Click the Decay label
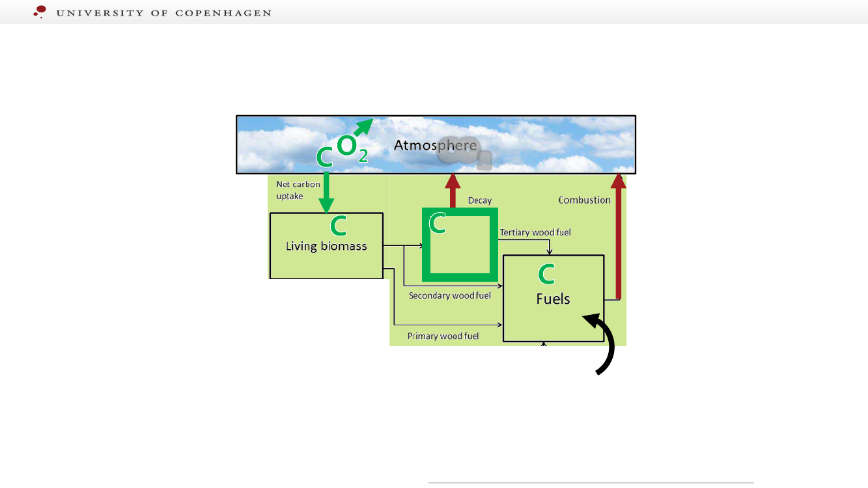The height and width of the screenshot is (488, 868). click(480, 201)
